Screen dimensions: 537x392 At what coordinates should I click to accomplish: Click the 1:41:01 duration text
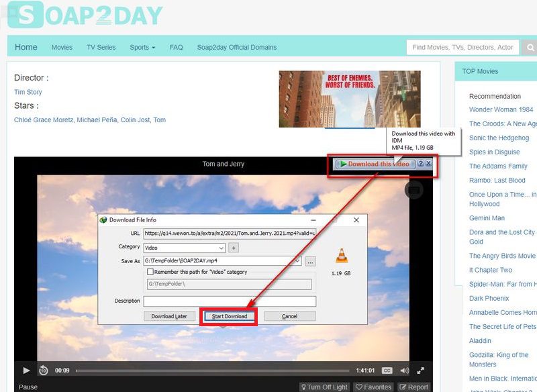click(x=365, y=371)
